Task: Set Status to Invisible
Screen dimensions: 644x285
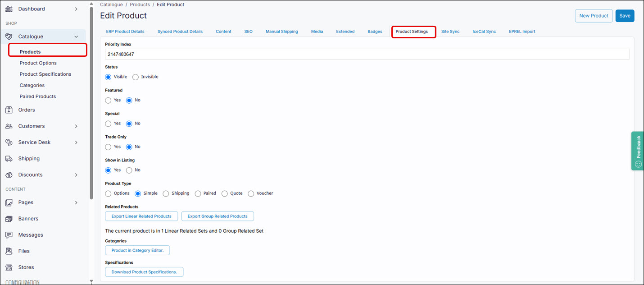Action: [135, 77]
